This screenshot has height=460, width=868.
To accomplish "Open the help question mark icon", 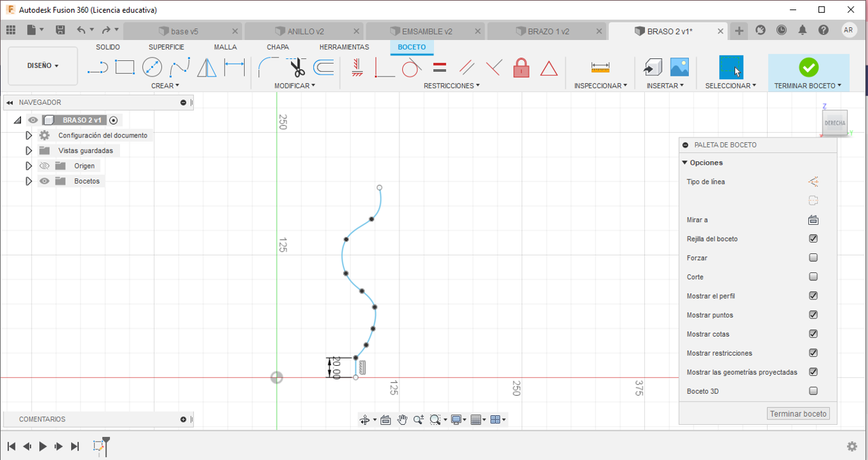I will (x=823, y=30).
